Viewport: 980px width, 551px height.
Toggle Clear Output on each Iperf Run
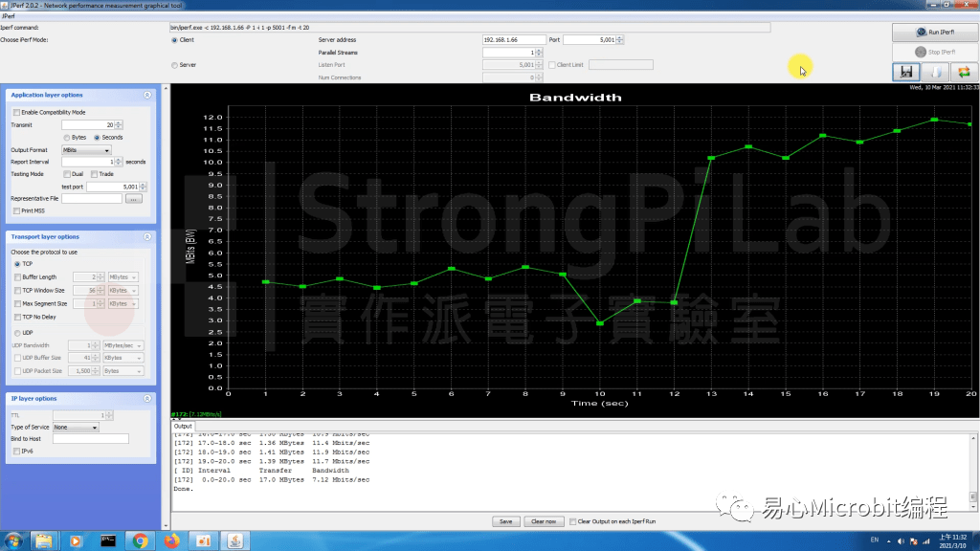coord(572,521)
